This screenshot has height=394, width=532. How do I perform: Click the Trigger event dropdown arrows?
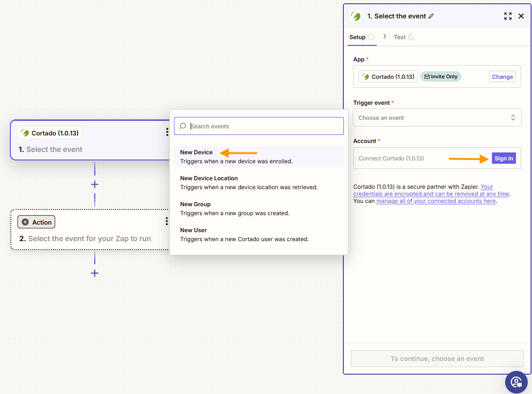(513, 117)
